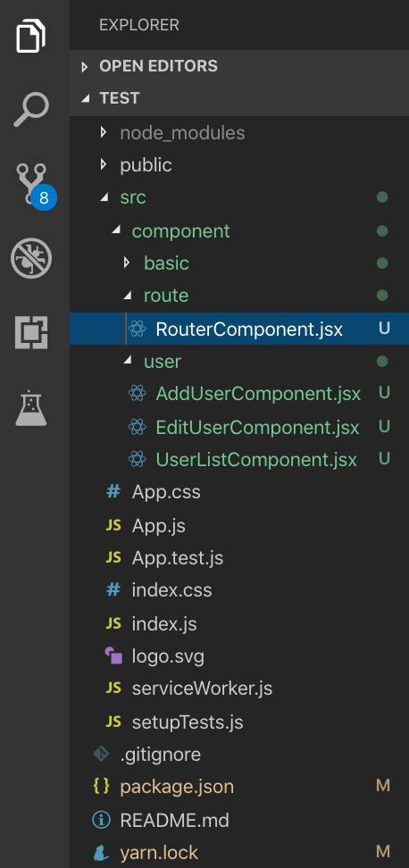Select the package.json file
The height and width of the screenshot is (868, 409).
pos(239,787)
